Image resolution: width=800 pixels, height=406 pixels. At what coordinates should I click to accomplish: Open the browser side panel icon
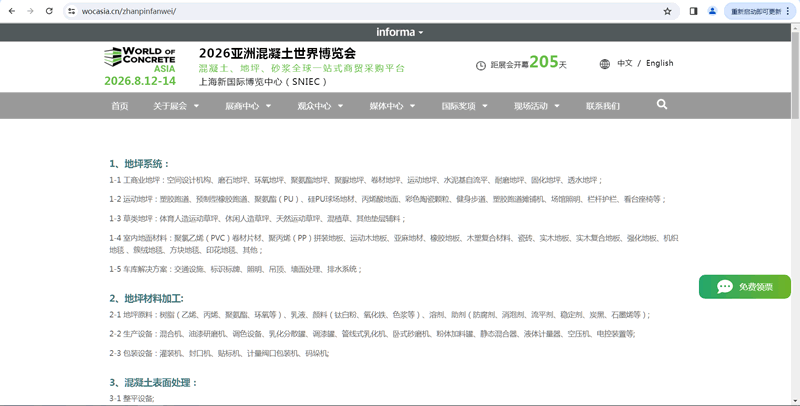click(693, 11)
